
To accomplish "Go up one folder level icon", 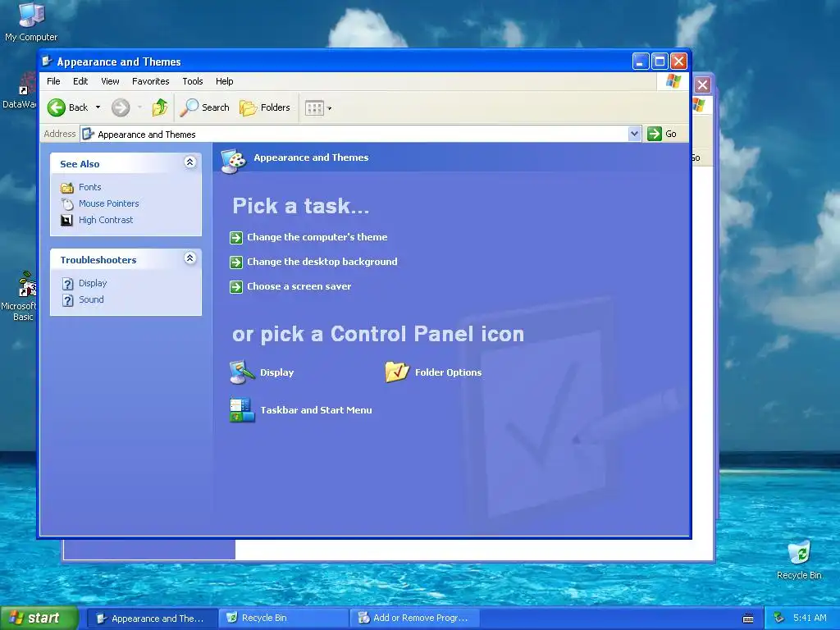I will [x=160, y=107].
